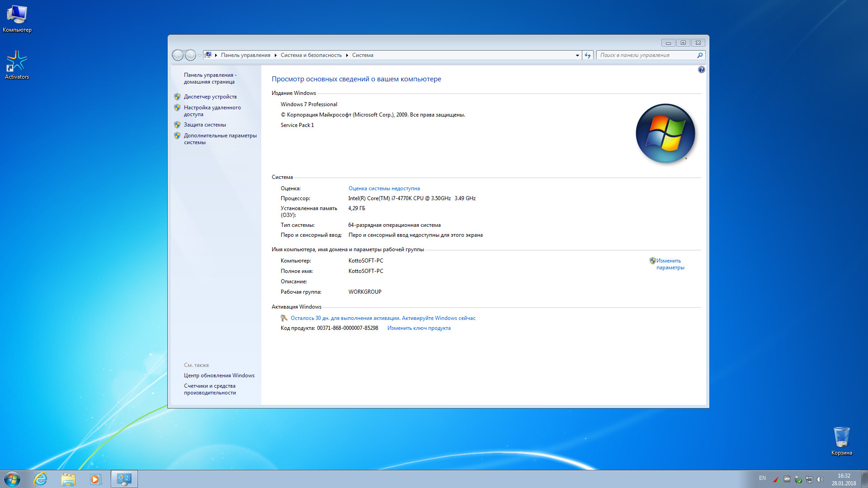Screen dimensions: 868x488
Task: Launch Windows Media Player from the taskbar
Action: (95, 479)
